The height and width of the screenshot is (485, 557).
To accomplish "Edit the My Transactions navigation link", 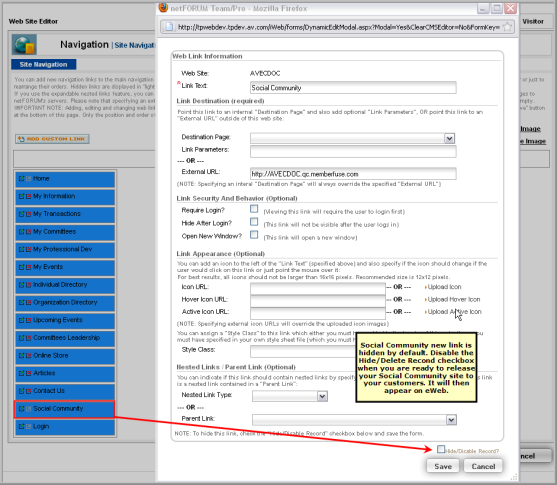I will (x=21, y=214).
